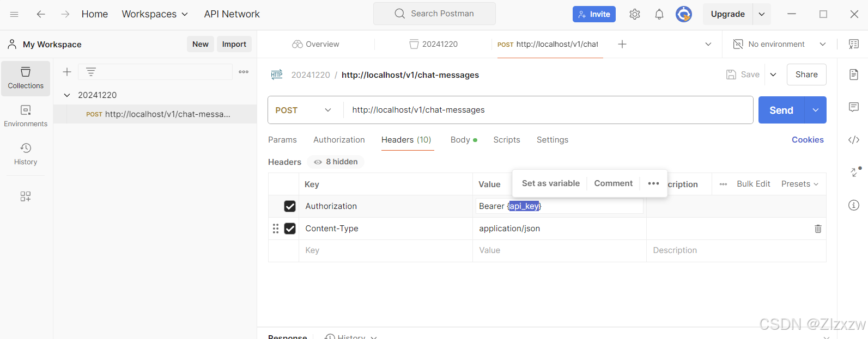Image resolution: width=868 pixels, height=339 pixels.
Task: Click the empty Key input cell
Action: coord(386,250)
